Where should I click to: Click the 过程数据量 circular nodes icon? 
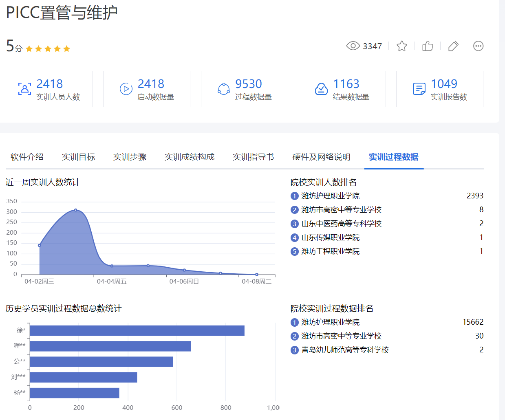[223, 89]
